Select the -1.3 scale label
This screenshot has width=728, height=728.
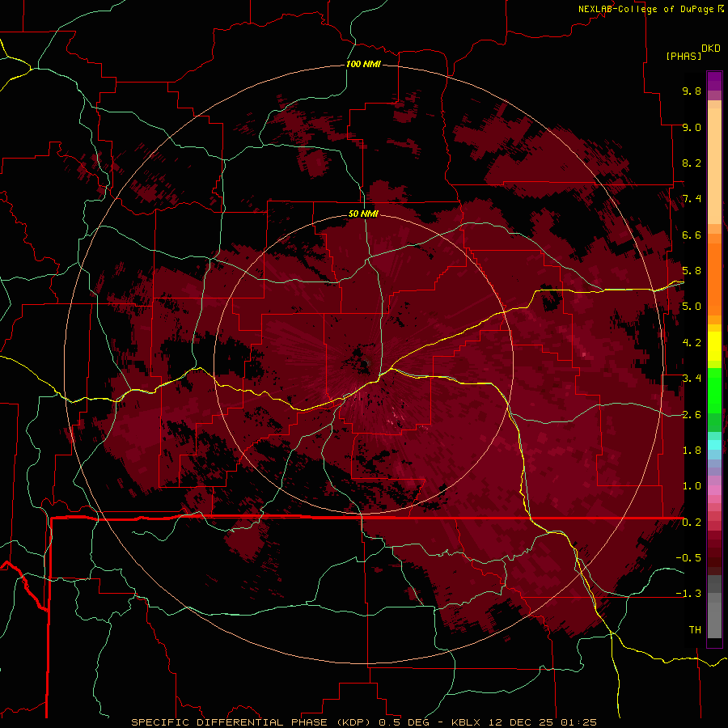(688, 594)
